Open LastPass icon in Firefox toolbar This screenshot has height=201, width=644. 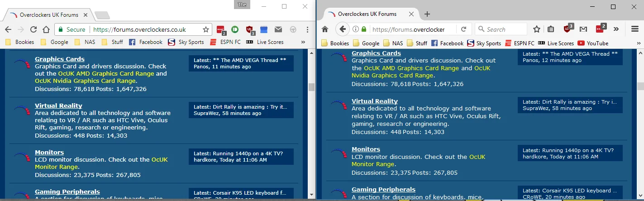601,28
